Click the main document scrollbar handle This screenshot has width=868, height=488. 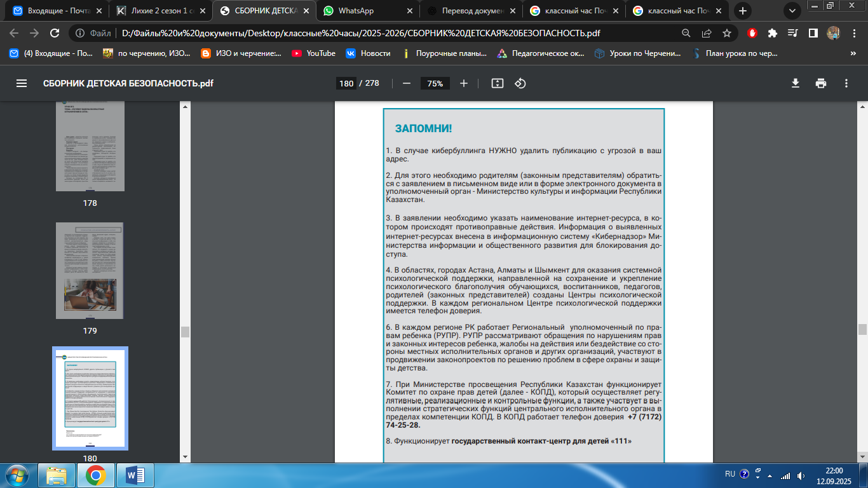pyautogui.click(x=862, y=329)
